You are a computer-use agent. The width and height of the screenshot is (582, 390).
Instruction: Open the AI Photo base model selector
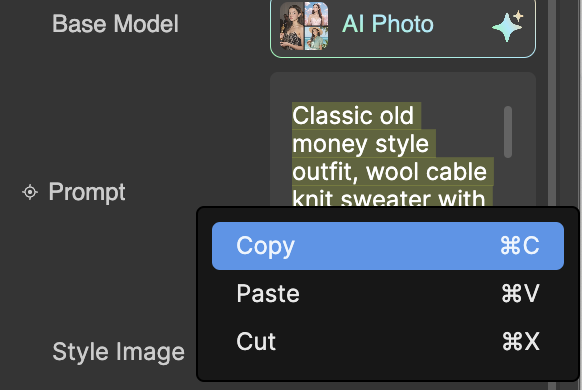coord(403,27)
